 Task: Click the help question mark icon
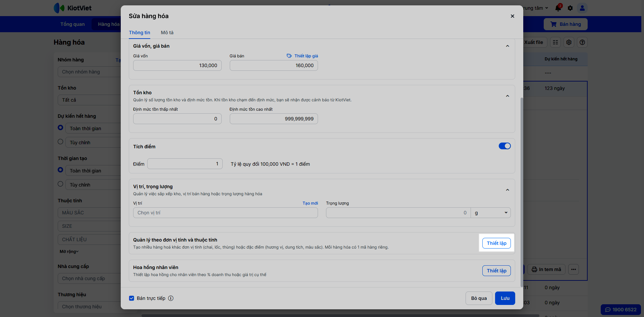point(582,42)
